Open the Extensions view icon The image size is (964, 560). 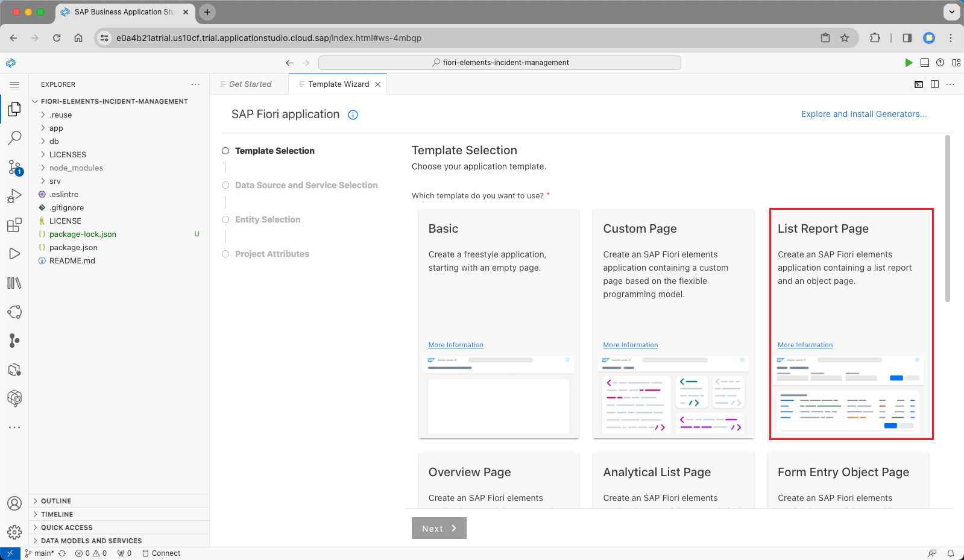coord(14,225)
